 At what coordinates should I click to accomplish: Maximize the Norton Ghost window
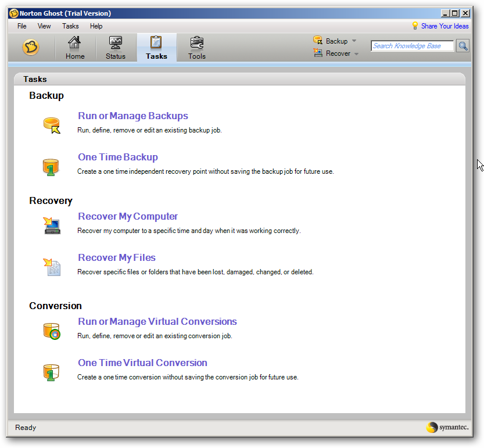[455, 13]
